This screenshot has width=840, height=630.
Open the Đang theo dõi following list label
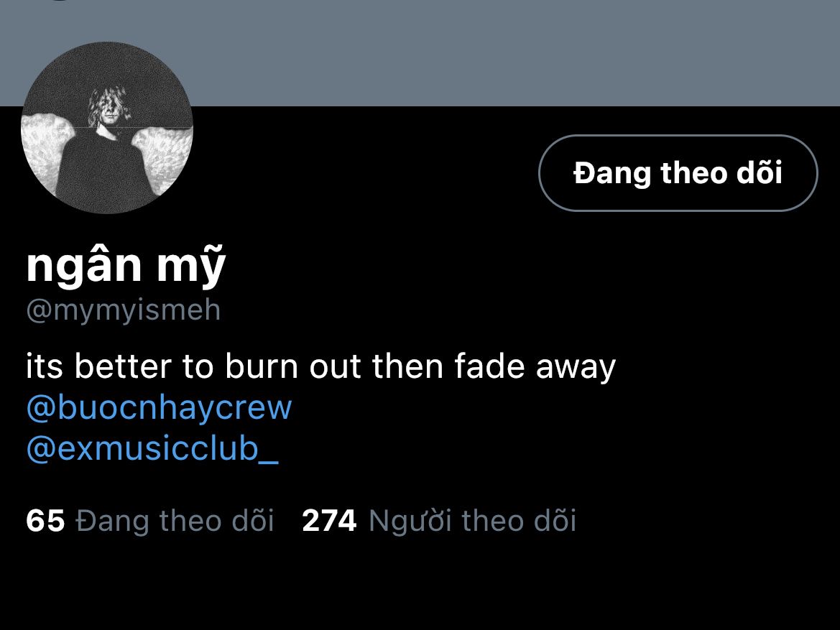coord(175,521)
